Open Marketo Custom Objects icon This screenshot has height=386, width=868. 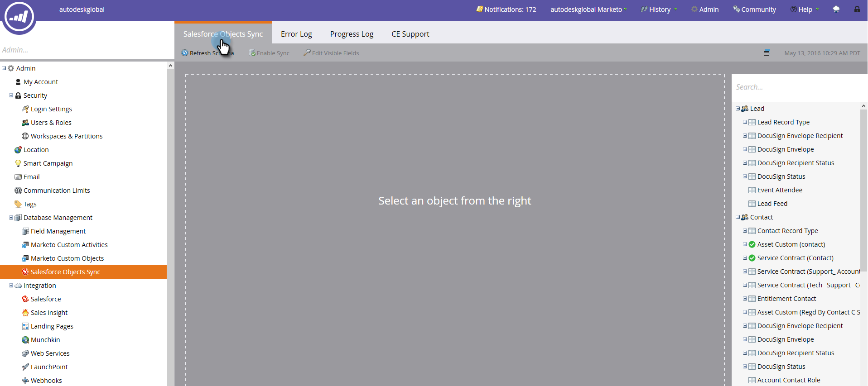tap(25, 258)
